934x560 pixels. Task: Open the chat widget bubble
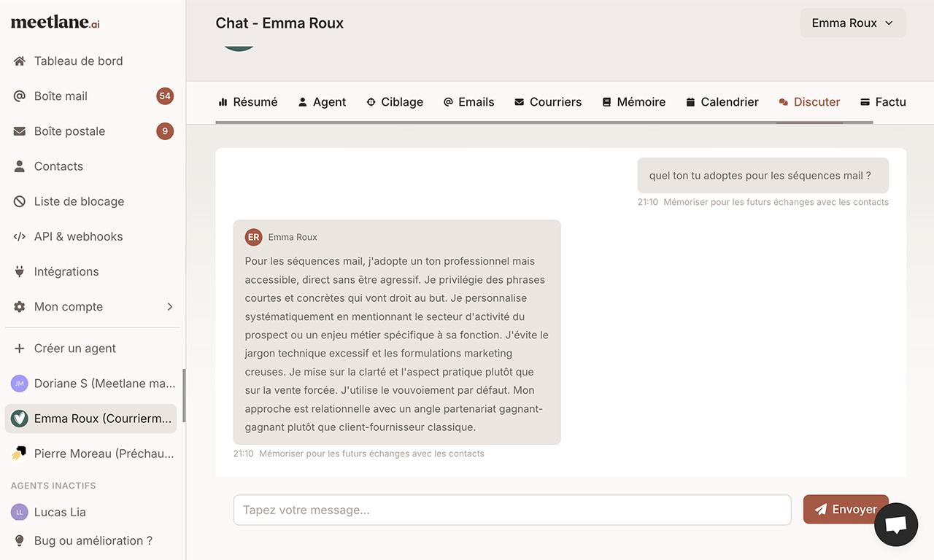click(896, 524)
